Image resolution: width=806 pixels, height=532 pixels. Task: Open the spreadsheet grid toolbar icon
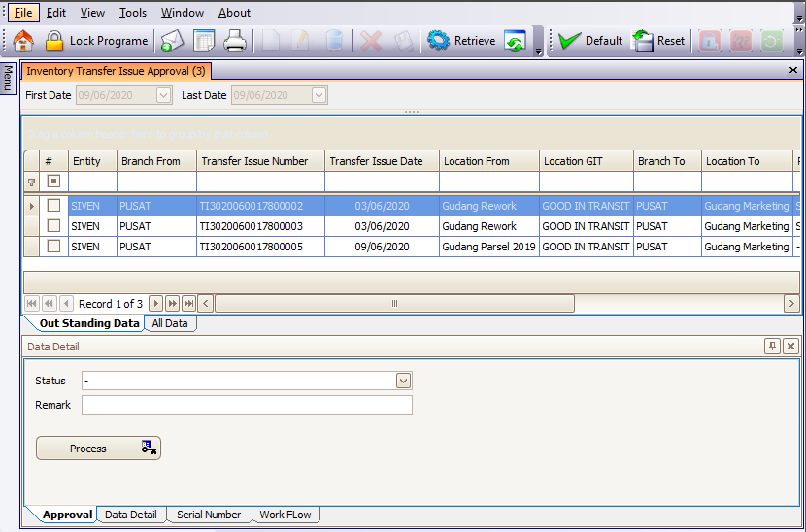point(204,41)
